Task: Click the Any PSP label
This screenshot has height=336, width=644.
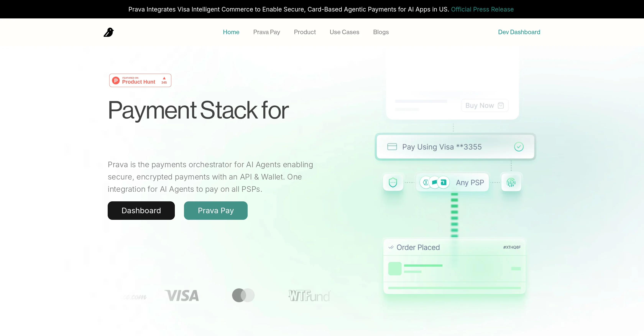Action: click(470, 183)
